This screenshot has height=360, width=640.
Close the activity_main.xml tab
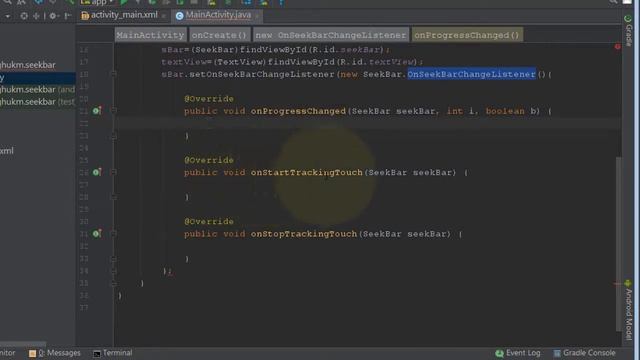pyautogui.click(x=163, y=16)
